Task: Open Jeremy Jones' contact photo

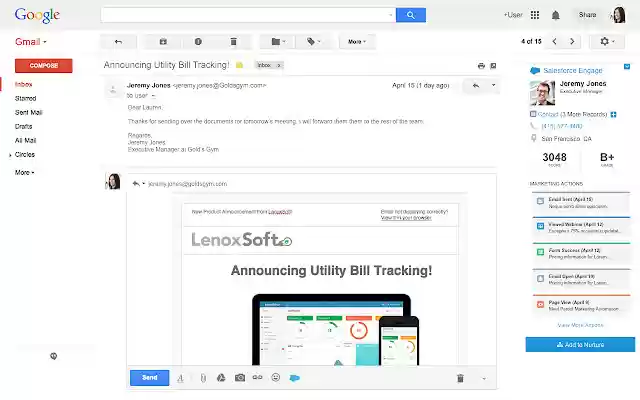Action: (542, 93)
